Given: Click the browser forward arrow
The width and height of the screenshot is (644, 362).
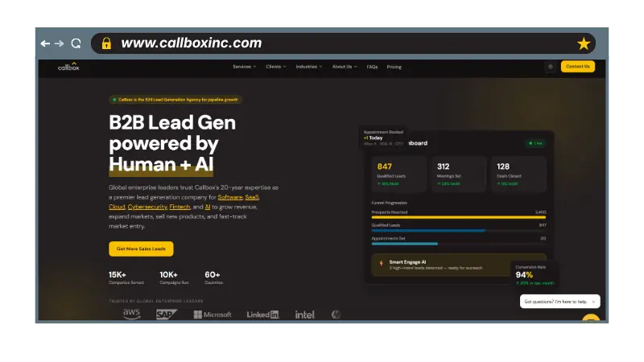Looking at the screenshot, I should (60, 43).
